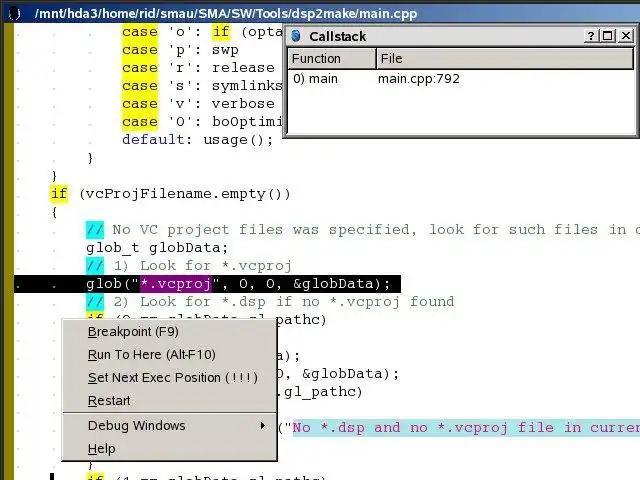Viewport: 640px width, 480px height.
Task: Click the case 'v': verbose line
Action: 198,103
